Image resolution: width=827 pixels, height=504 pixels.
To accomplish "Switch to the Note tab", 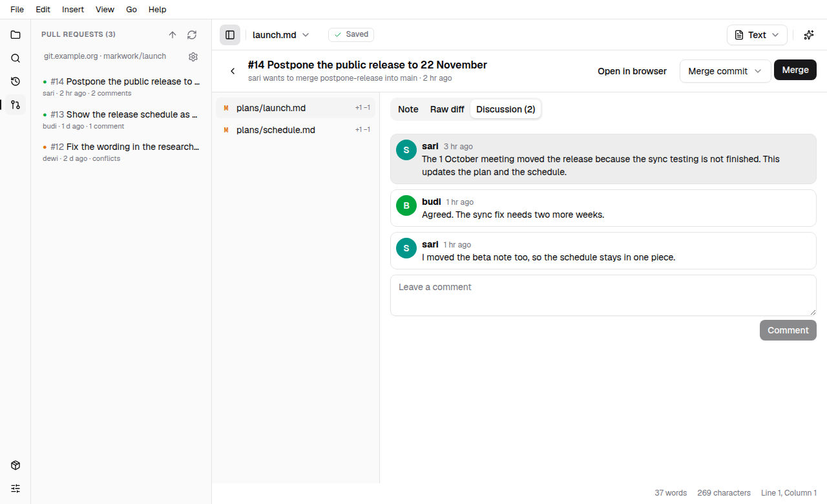I will [408, 109].
